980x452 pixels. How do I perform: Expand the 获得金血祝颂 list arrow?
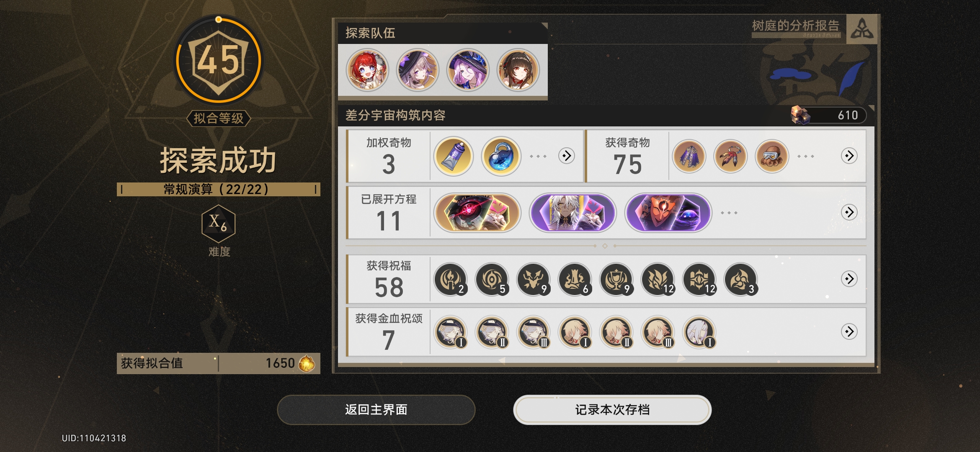coord(849,331)
